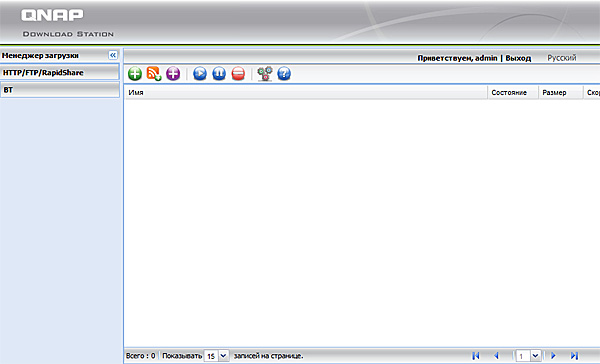The width and height of the screenshot is (600, 364).
Task: Jump to the last page
Action: coord(574,356)
